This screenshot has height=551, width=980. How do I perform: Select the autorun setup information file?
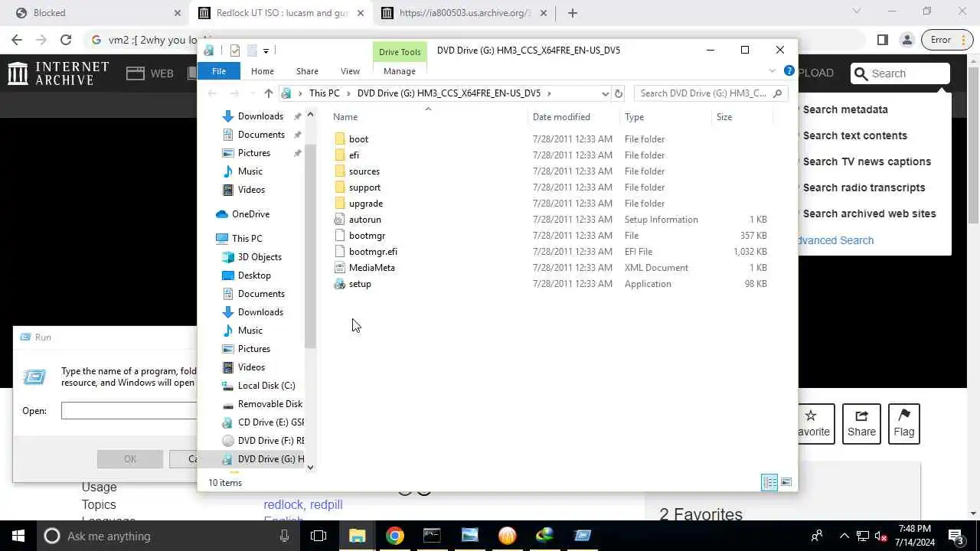365,220
